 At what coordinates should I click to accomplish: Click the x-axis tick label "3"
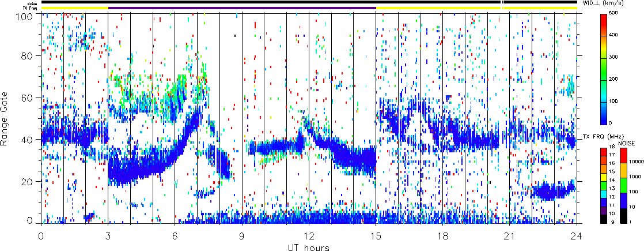[108, 235]
